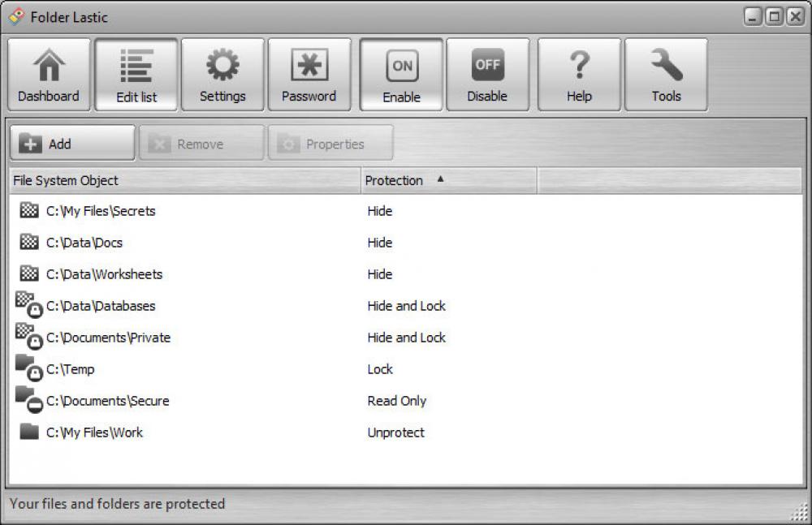Enable protection using the ON toggle
The width and height of the screenshot is (812, 525).
click(x=401, y=65)
